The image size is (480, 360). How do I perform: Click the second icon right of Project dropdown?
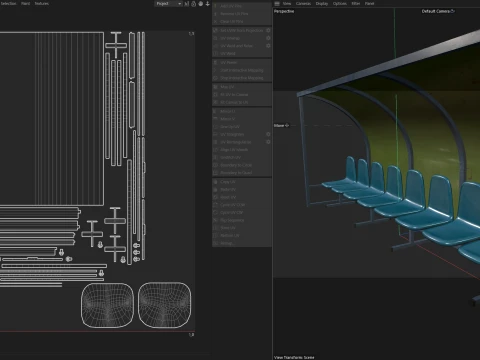tap(194, 4)
